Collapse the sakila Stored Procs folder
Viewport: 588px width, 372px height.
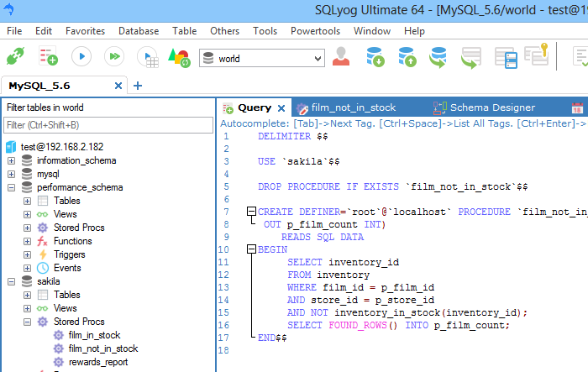coord(27,322)
